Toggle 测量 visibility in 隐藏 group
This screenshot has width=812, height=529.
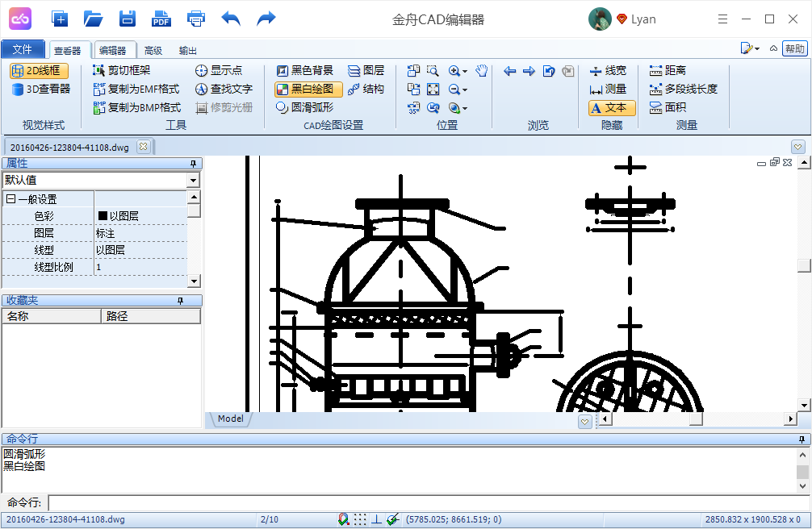(609, 89)
